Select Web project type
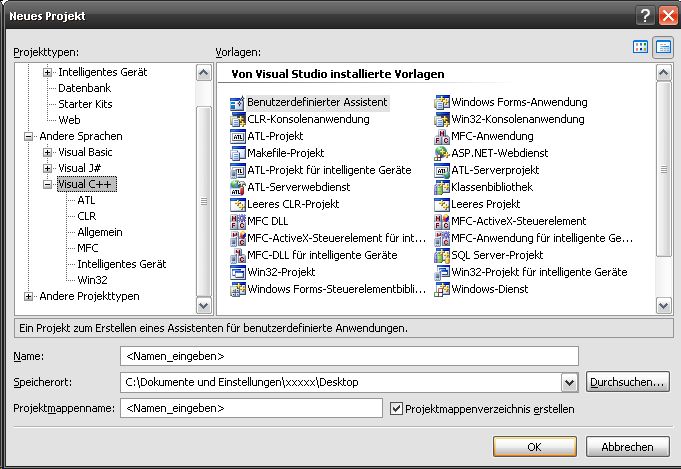This screenshot has height=469, width=681. click(x=69, y=120)
